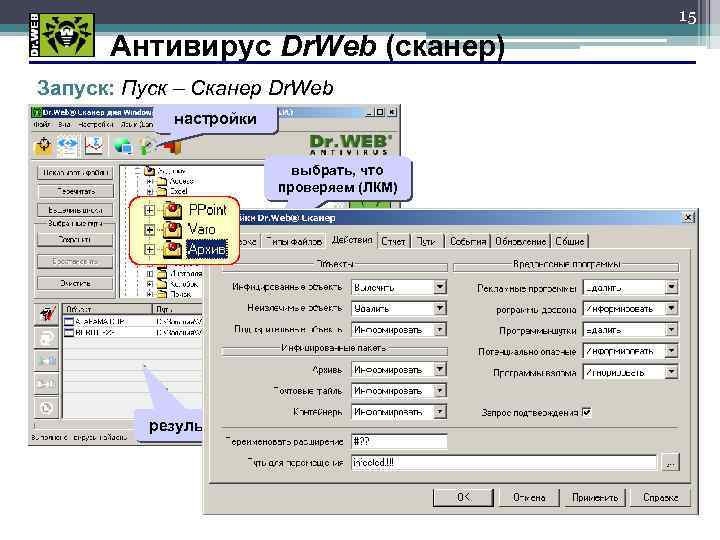Open the statistics chart toolbar icon

pyautogui.click(x=94, y=146)
